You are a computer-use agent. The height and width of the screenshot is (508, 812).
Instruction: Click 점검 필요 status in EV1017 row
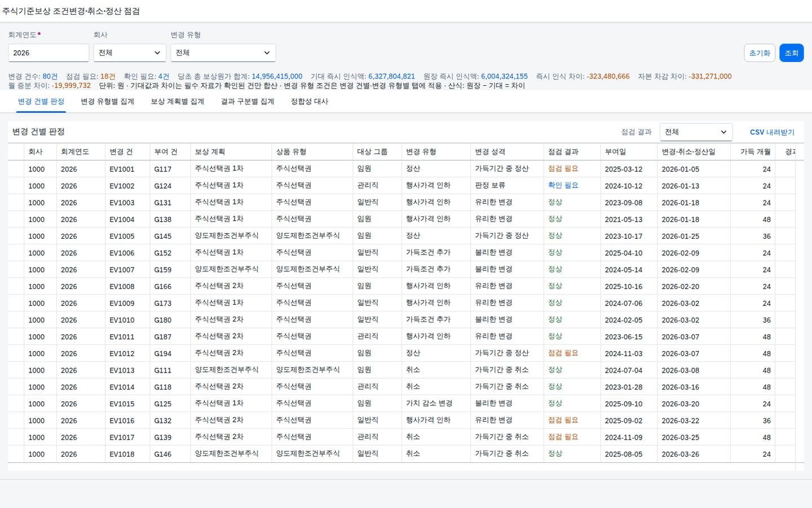[x=563, y=437]
